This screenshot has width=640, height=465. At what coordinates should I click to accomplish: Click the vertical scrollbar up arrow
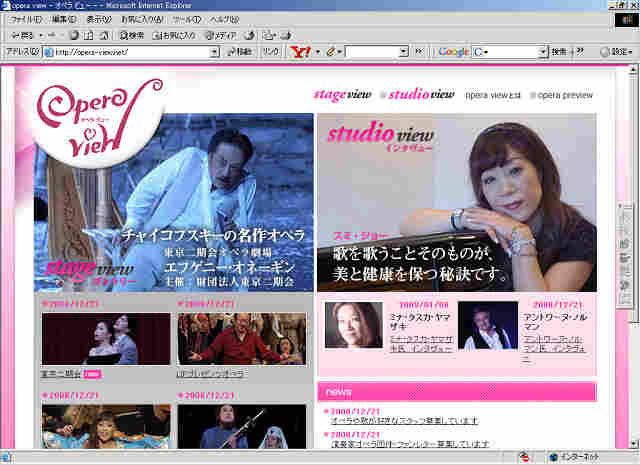click(633, 70)
